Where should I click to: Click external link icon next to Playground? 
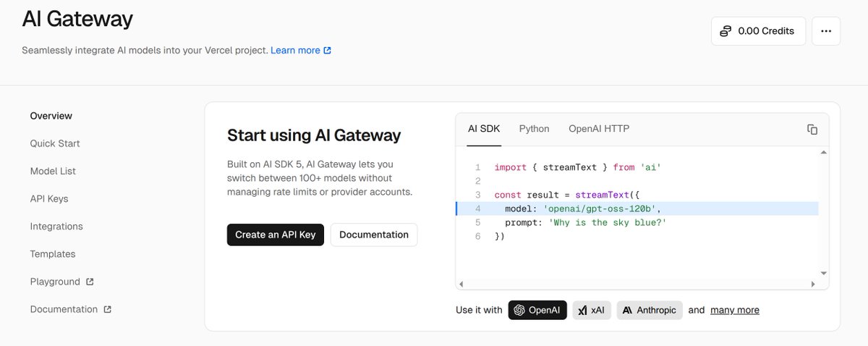click(90, 282)
